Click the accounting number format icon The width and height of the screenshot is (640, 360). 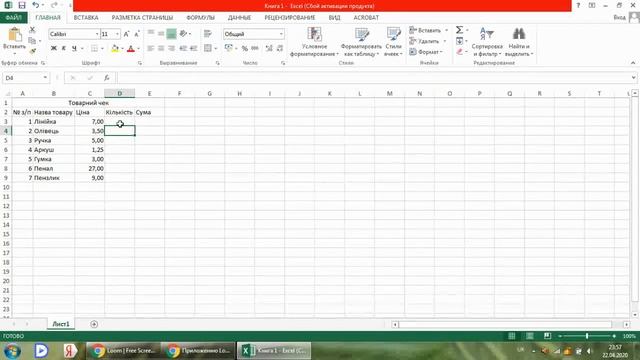click(229, 48)
